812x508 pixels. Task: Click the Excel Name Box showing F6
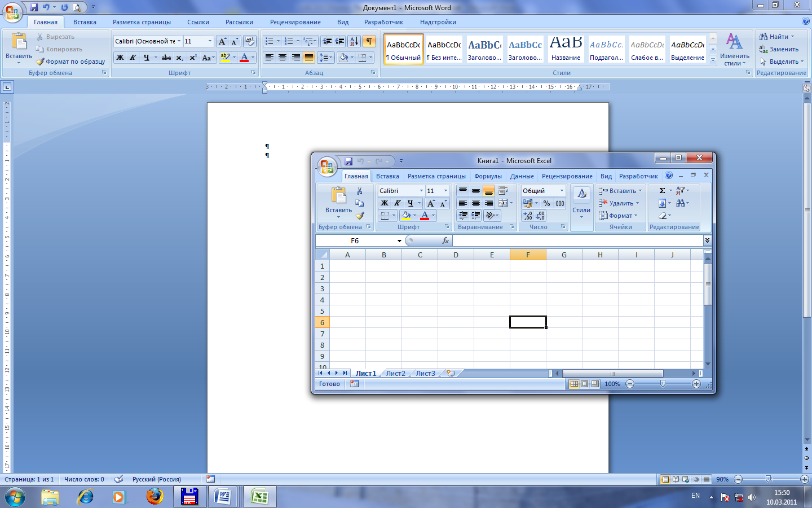355,240
